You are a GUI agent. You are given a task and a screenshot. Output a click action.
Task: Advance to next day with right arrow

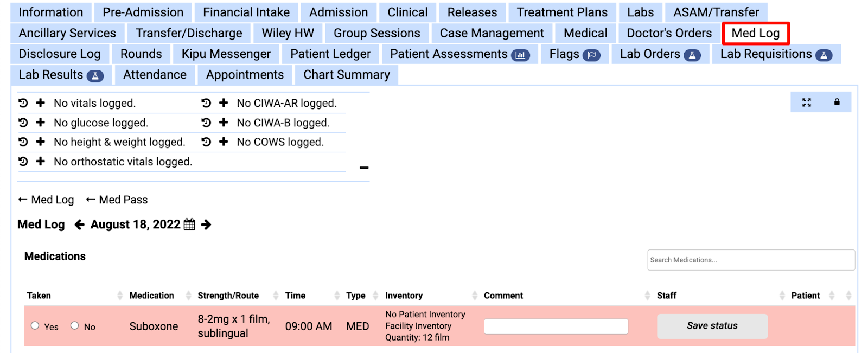206,224
